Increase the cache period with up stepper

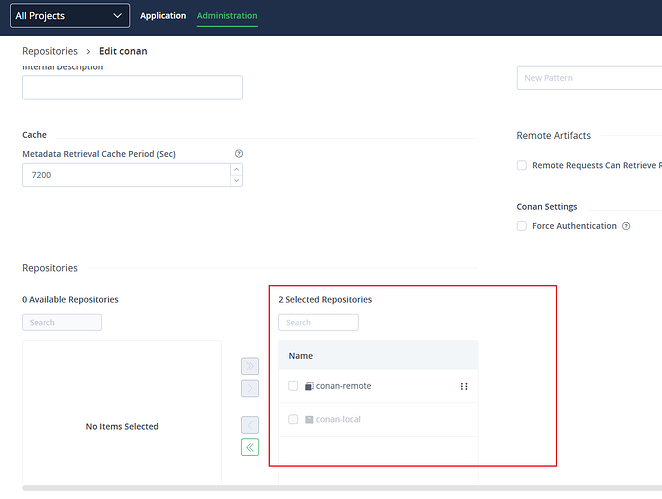tap(236, 169)
